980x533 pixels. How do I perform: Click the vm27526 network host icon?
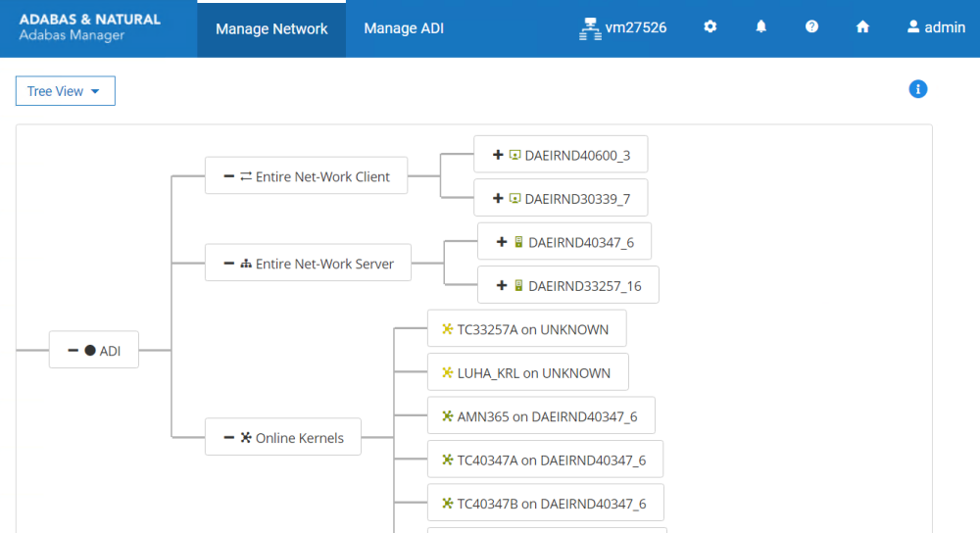click(589, 28)
